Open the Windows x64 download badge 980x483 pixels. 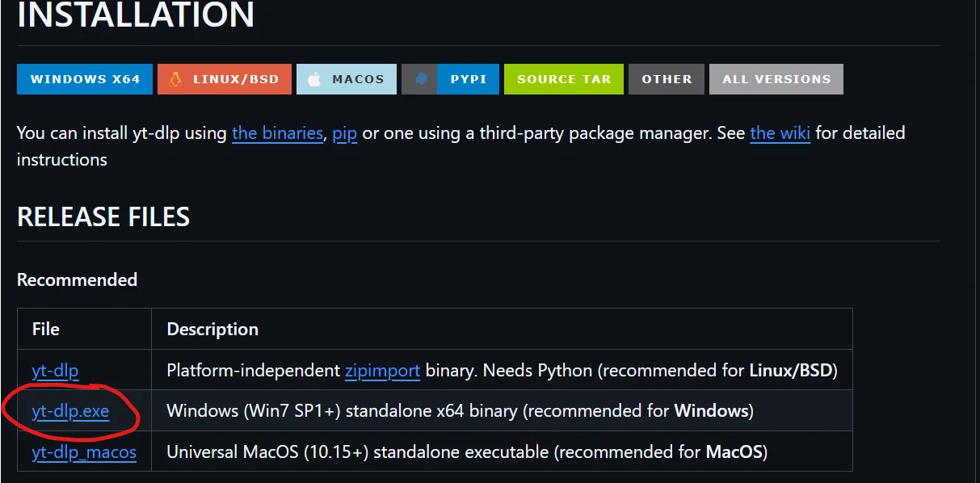tap(85, 79)
